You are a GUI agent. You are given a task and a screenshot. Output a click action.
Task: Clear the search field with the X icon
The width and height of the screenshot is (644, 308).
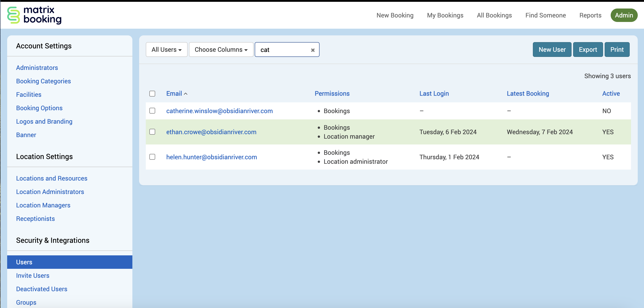tap(313, 50)
